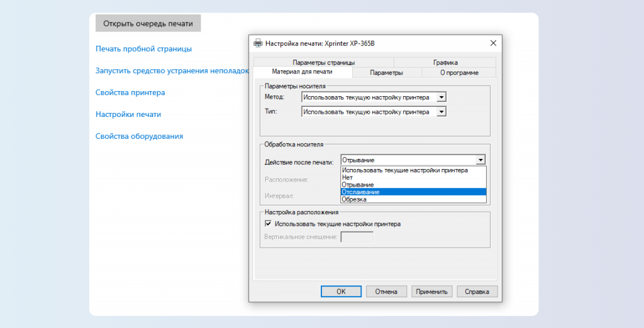Screen dimensions: 644x328
Task: Choose 'Использовать текущие настройки принтера' list option
Action: (413, 170)
